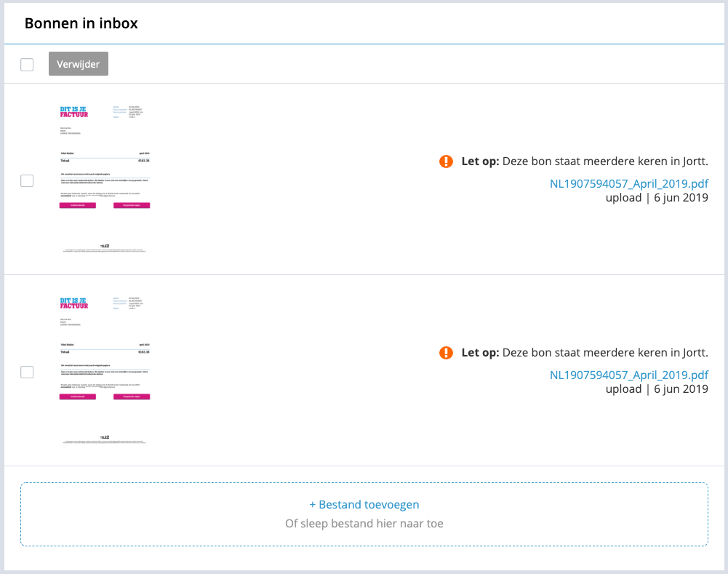Click the 'Bonnen in inbox' heading
728x574 pixels.
(81, 23)
